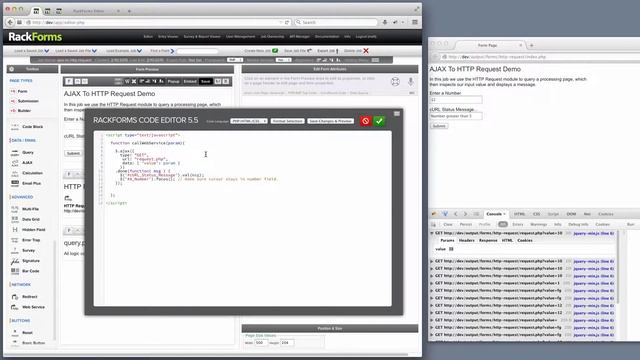Accept changes with the green checkmark icon
Screen dimensions: 640x360
pos(379,121)
